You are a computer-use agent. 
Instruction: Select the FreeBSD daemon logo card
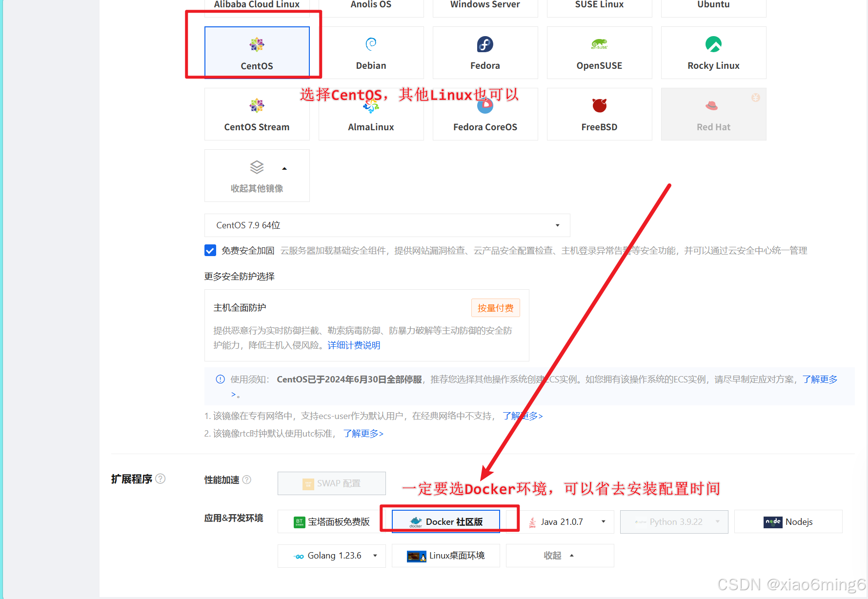599,114
